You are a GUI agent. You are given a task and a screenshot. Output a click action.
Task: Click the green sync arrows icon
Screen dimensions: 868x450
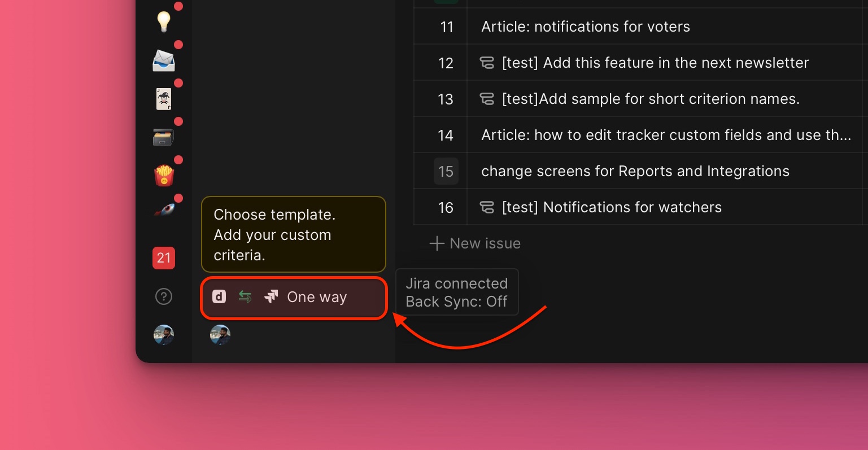(x=245, y=296)
